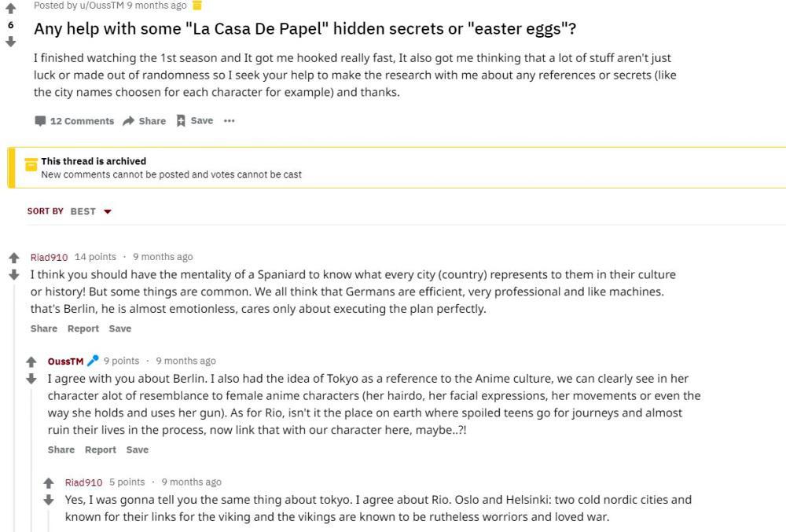The image size is (786, 532).
Task: Open the post's three-dot more options
Action: click(229, 121)
